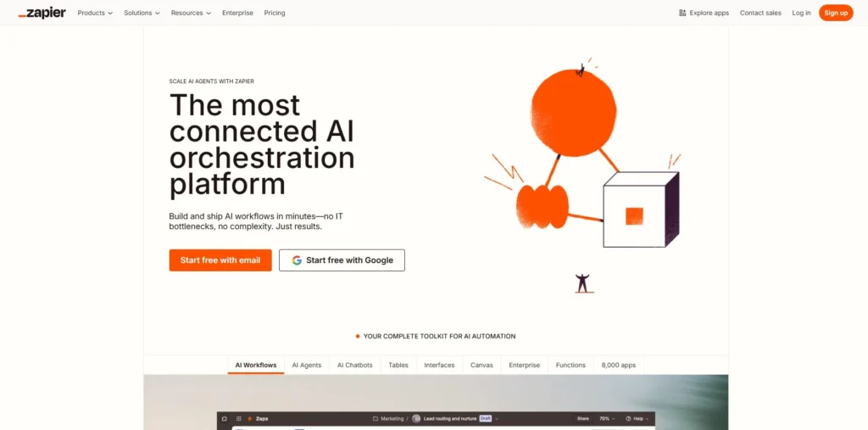The image size is (868, 430).
Task: Click the home icon in Zaps editor
Action: coord(224,419)
